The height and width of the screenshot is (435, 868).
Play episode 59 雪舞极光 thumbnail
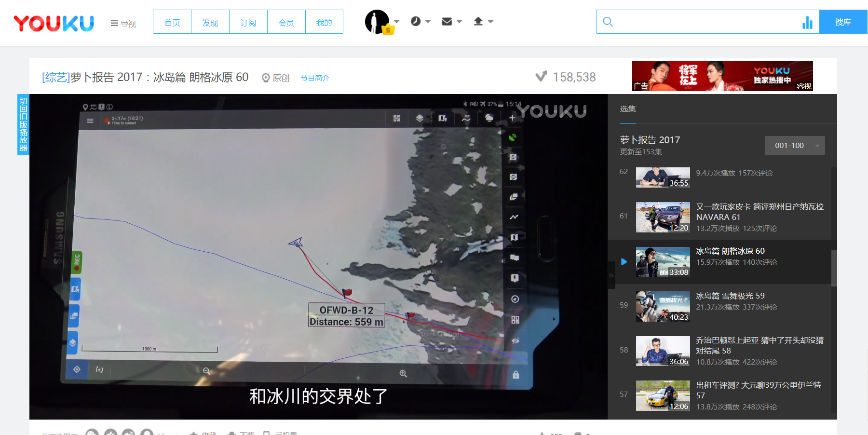point(663,306)
